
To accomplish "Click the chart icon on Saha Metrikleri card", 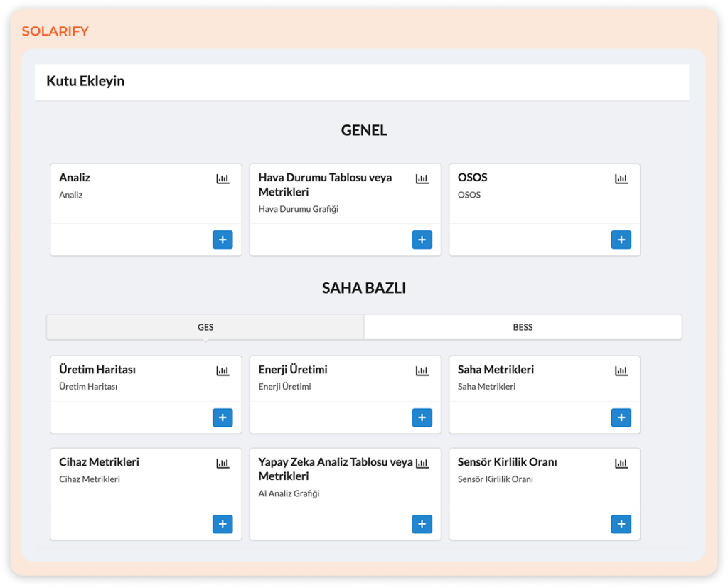I will click(x=621, y=370).
